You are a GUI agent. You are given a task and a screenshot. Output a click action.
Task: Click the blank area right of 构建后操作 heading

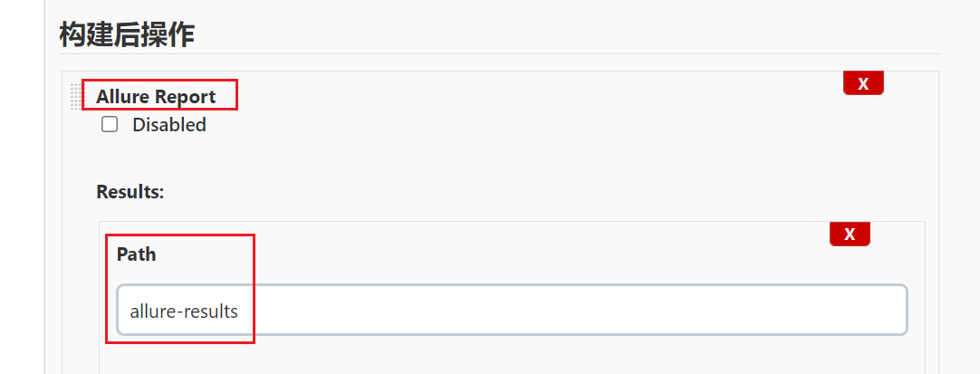(x=543, y=34)
